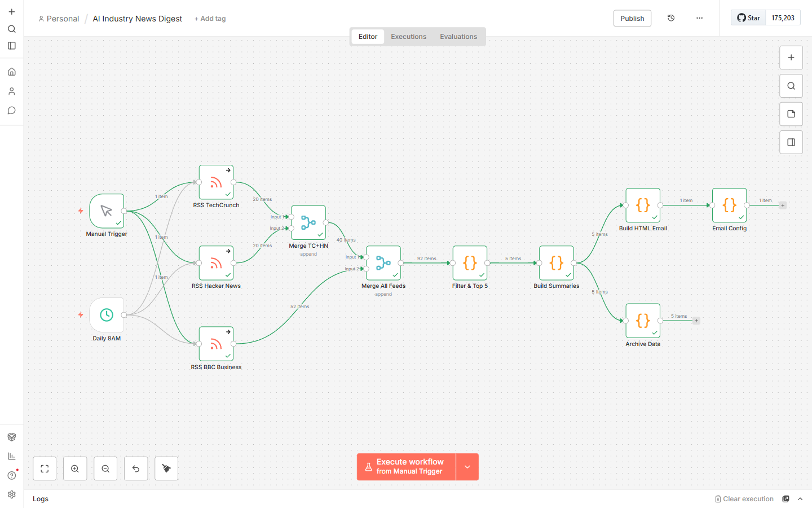Add a tag to AI Industry News Digest
The height and width of the screenshot is (508, 812).
(x=210, y=18)
